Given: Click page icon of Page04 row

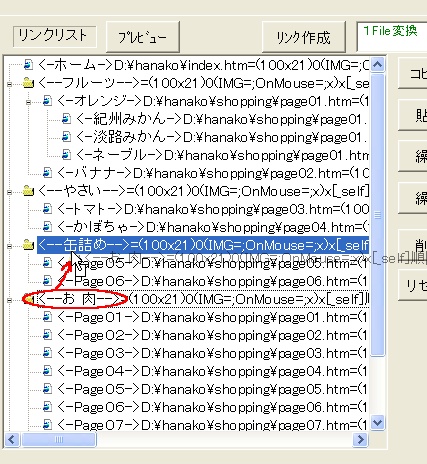Looking at the screenshot, I should 47,371.
